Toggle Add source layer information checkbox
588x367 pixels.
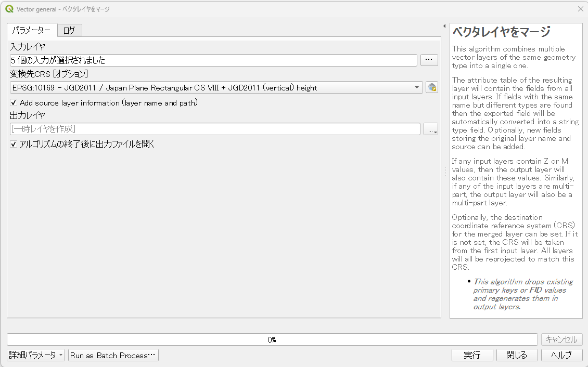point(14,102)
